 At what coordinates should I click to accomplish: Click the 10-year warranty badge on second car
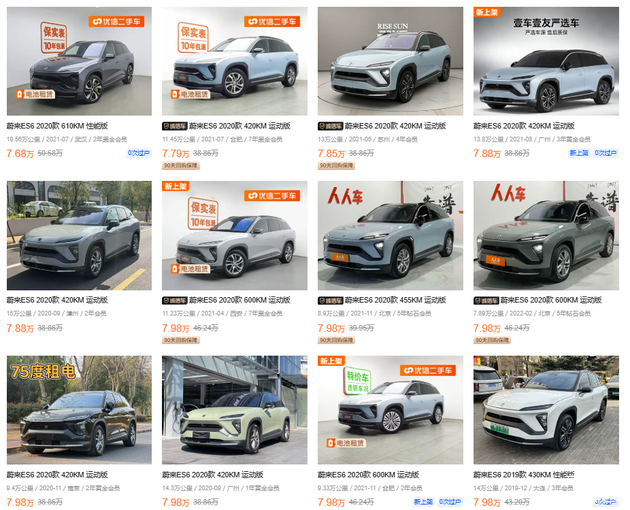point(192,37)
